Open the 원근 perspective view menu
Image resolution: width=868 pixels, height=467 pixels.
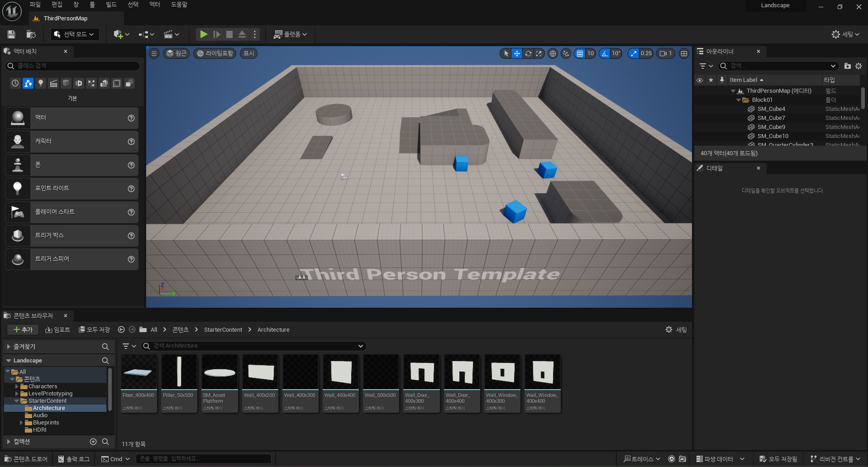point(176,53)
